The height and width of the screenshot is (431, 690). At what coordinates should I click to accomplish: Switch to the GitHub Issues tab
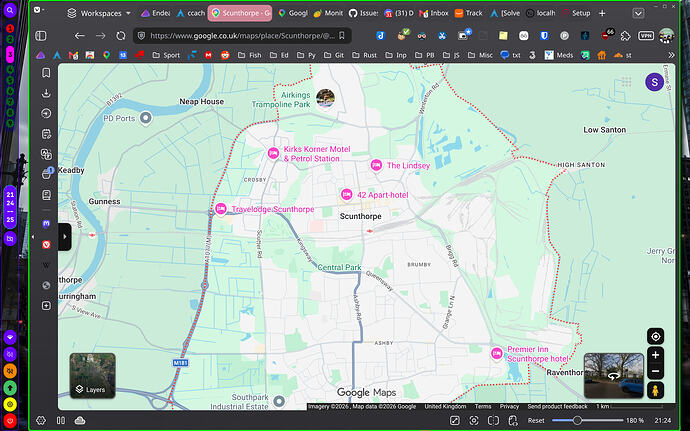pyautogui.click(x=363, y=13)
